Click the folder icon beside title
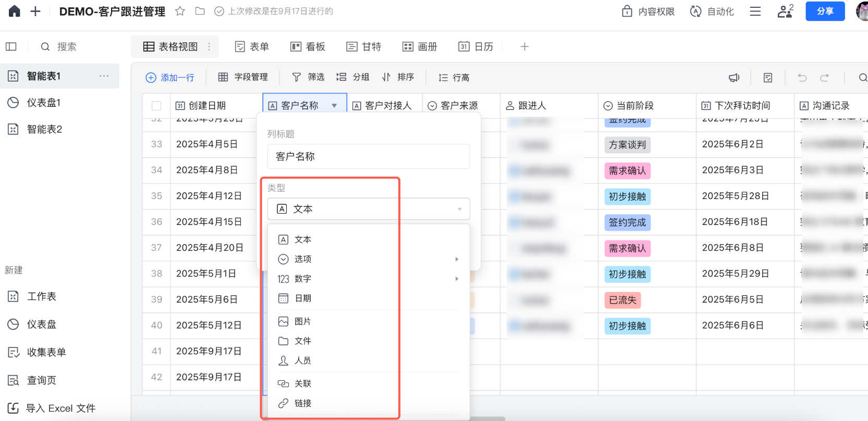The width and height of the screenshot is (868, 421). (x=200, y=11)
